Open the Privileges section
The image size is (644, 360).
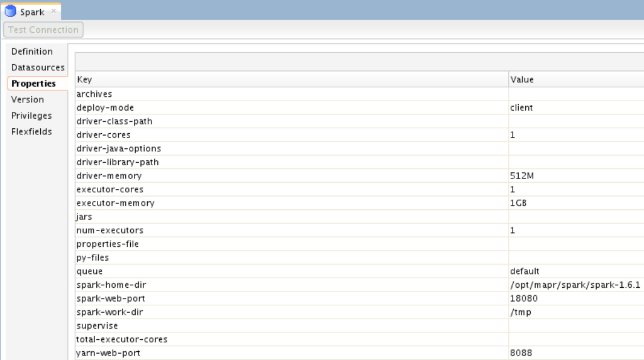[x=31, y=116]
